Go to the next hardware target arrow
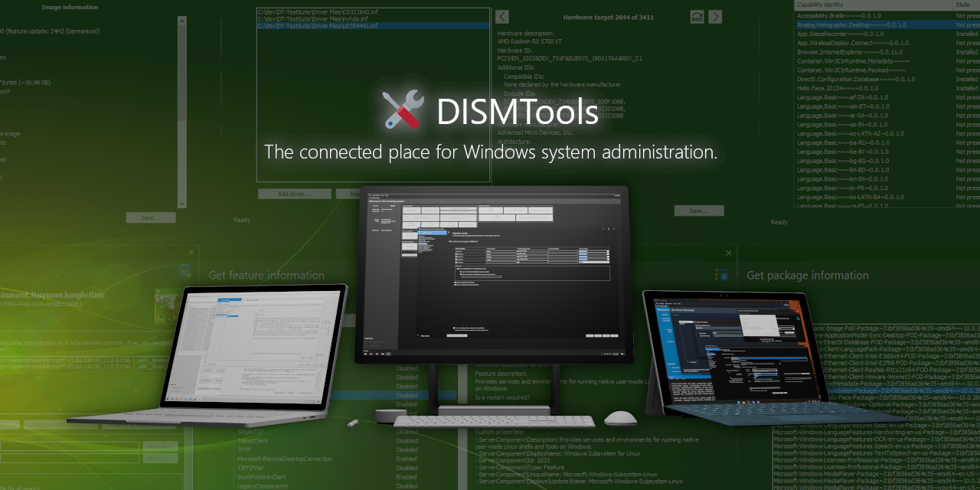The height and width of the screenshot is (490, 980). coord(715,17)
